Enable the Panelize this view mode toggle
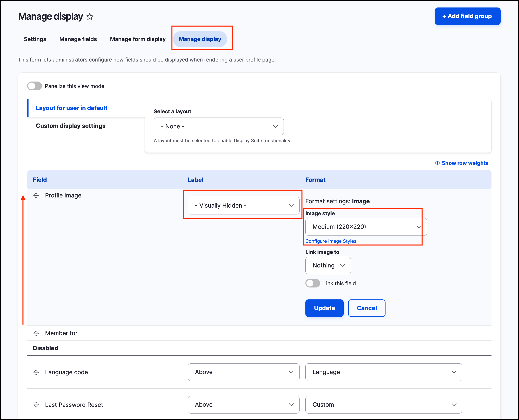 click(x=34, y=86)
